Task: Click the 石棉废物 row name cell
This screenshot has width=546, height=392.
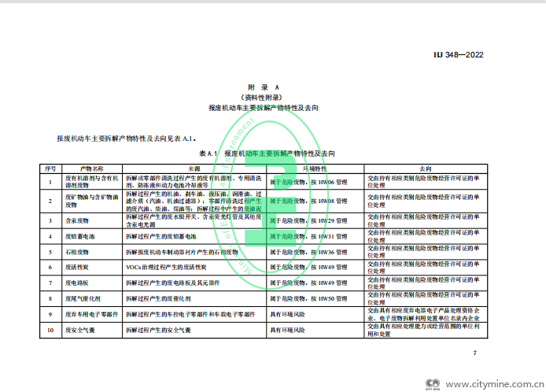Action: point(82,252)
